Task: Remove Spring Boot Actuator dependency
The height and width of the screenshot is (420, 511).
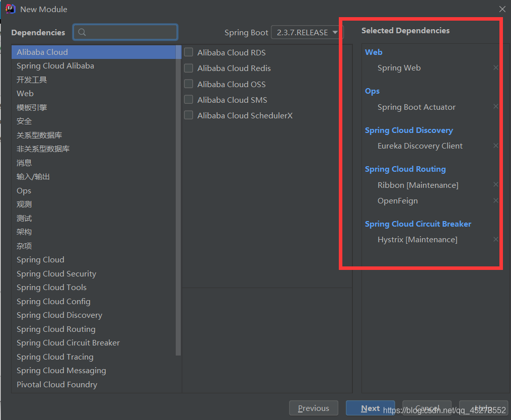Action: pos(496,107)
